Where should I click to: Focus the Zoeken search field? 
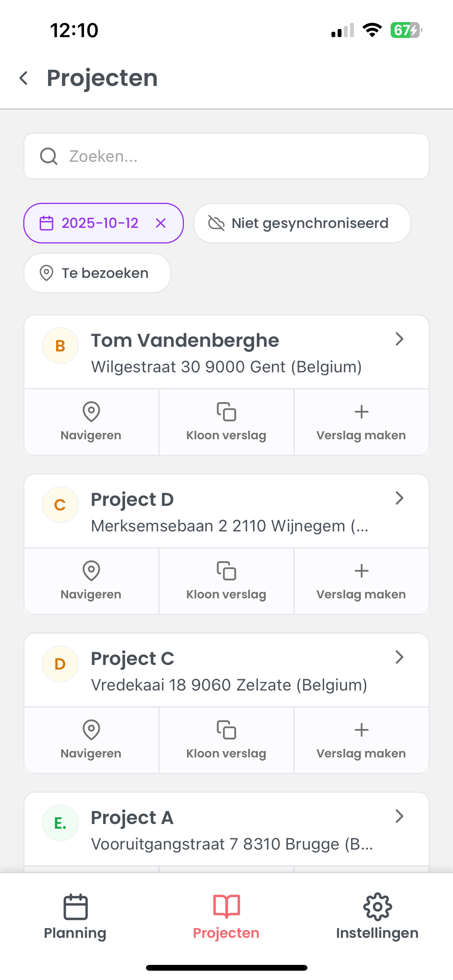point(226,156)
